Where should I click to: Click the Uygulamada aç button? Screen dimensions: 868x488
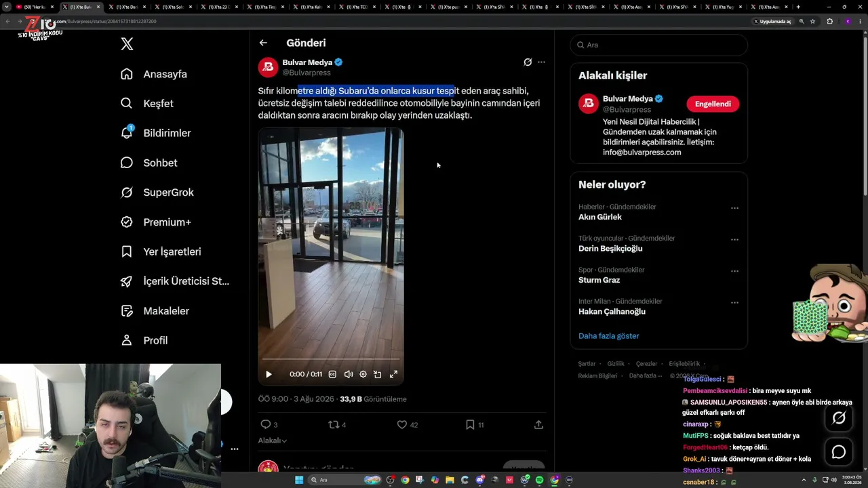pyautogui.click(x=772, y=22)
